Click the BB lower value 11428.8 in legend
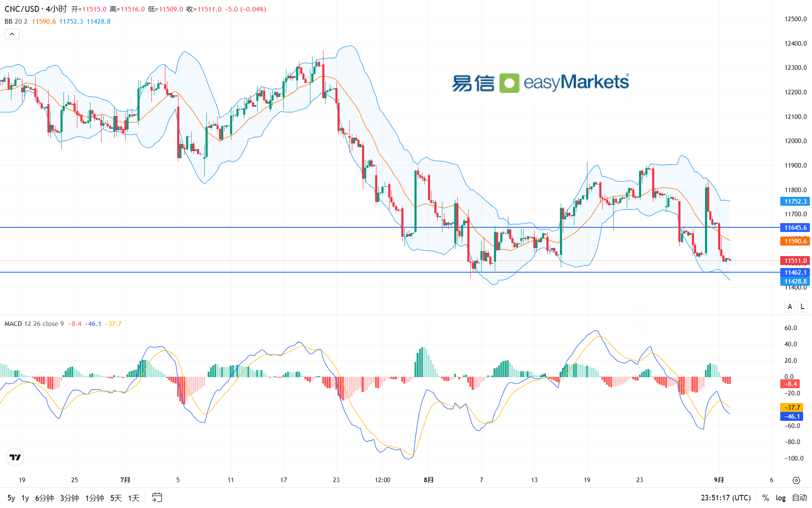The height and width of the screenshot is (508, 812). [99, 22]
